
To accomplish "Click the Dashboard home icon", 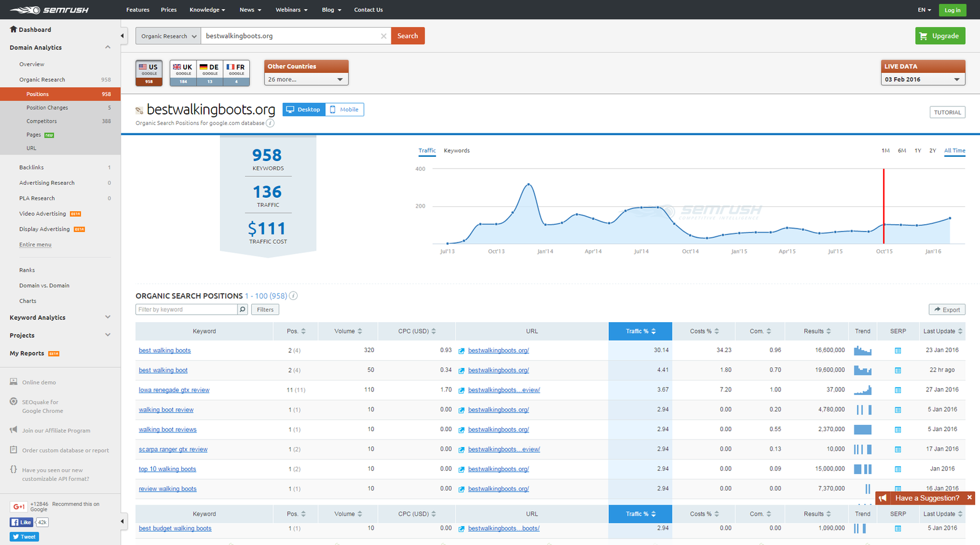I will click(13, 29).
